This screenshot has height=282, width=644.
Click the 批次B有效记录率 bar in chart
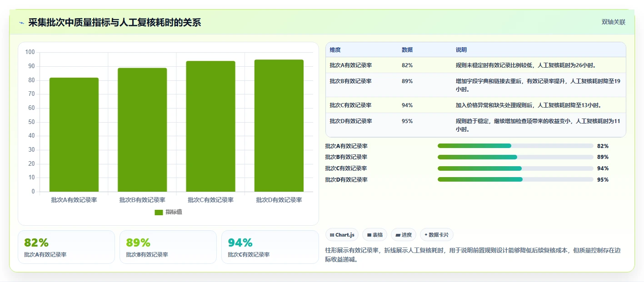tap(142, 130)
